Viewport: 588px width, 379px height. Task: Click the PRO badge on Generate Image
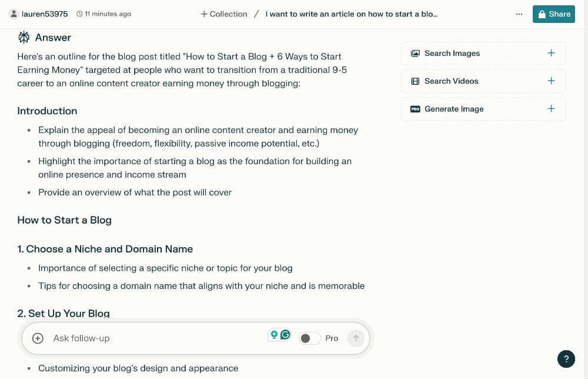416,109
